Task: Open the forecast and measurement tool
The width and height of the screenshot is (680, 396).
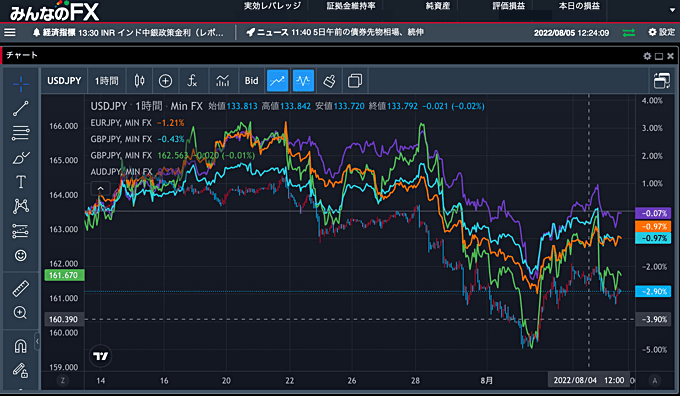Action: coord(20,231)
